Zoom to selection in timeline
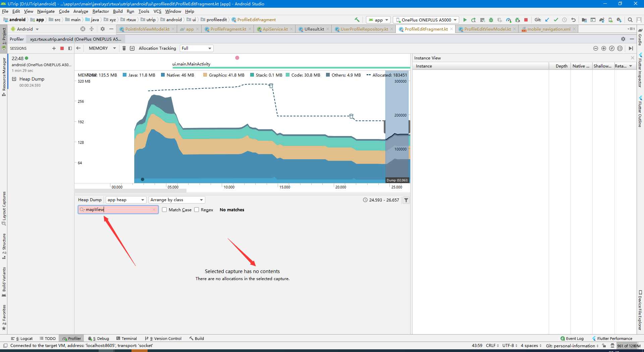Screen dimensions: 644x352 [x=620, y=48]
